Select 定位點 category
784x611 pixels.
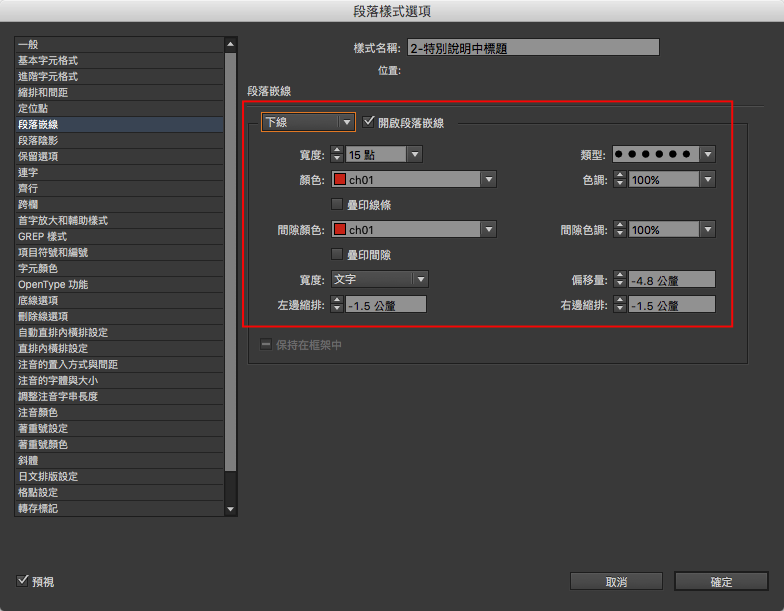(x=119, y=108)
